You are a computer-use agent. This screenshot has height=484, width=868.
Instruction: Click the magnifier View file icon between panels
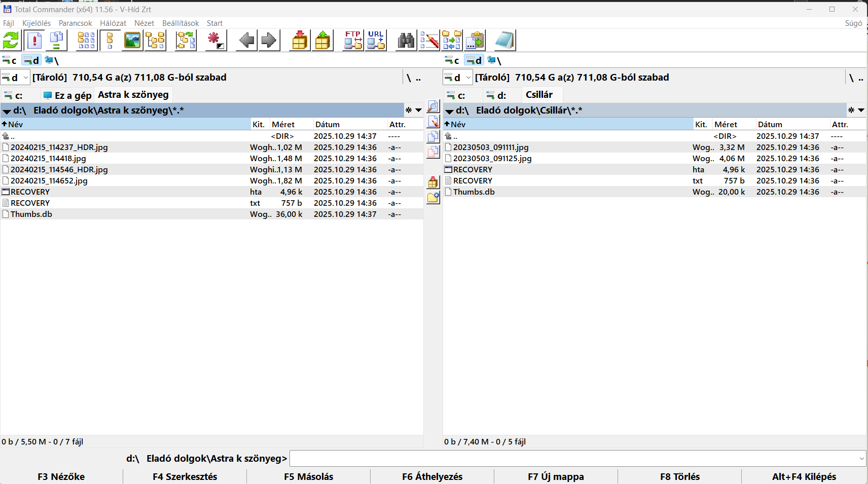(433, 106)
